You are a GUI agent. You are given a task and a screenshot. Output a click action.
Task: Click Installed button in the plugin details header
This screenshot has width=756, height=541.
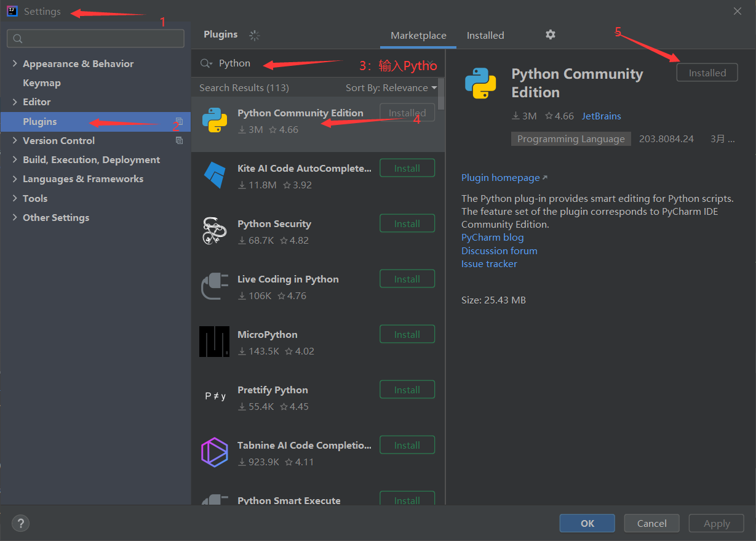coord(707,73)
